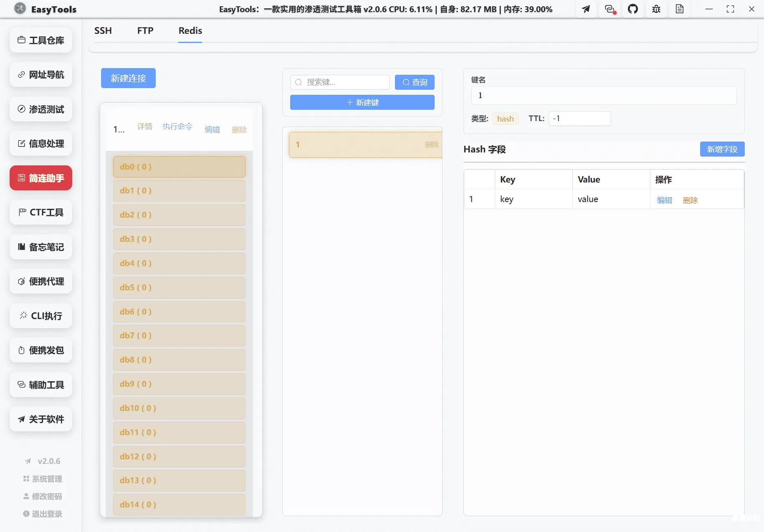Open the CTF工具 section

[40, 212]
